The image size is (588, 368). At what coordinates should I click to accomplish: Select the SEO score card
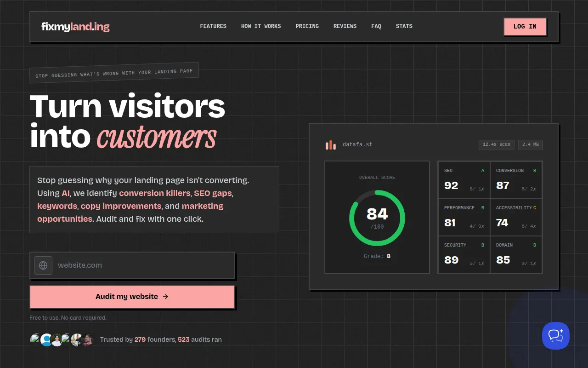[464, 180]
